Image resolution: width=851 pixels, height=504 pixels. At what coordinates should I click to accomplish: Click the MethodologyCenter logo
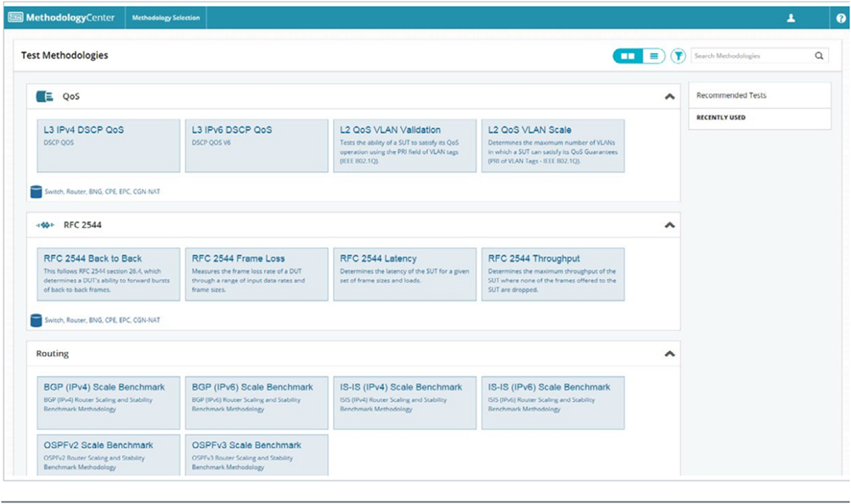click(61, 18)
